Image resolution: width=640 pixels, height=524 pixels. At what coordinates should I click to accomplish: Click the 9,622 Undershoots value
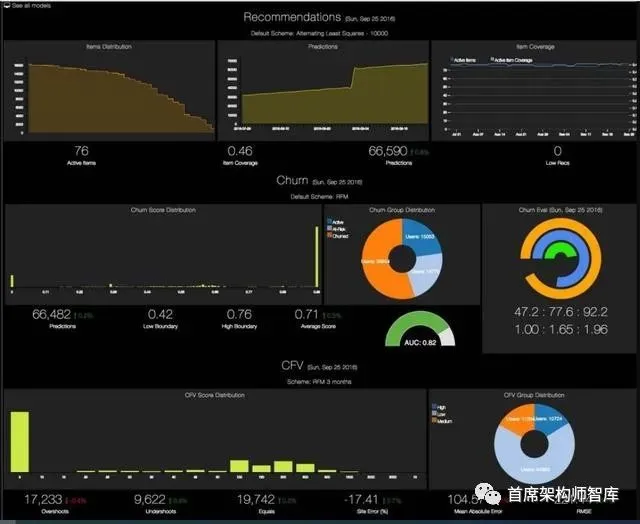(x=150, y=500)
